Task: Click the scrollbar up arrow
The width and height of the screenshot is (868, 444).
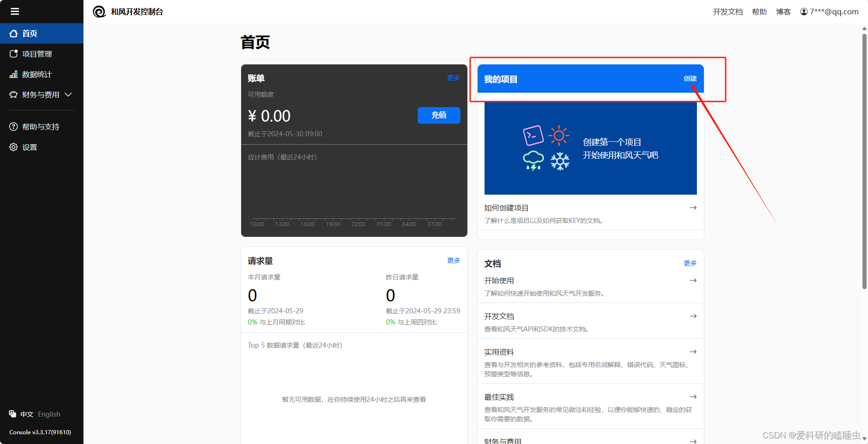Action: point(864,28)
